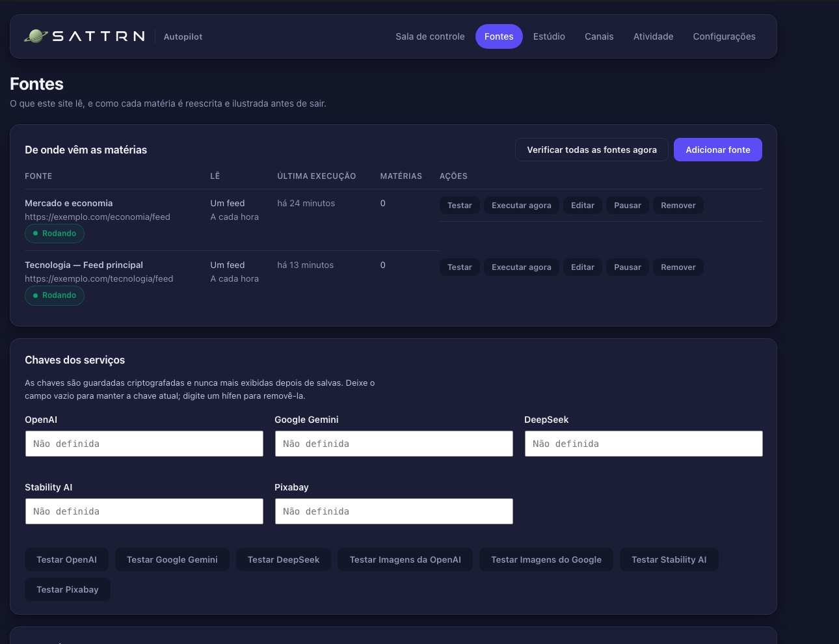Click the Adicionar fonte button
Image resolution: width=839 pixels, height=644 pixels.
718,150
